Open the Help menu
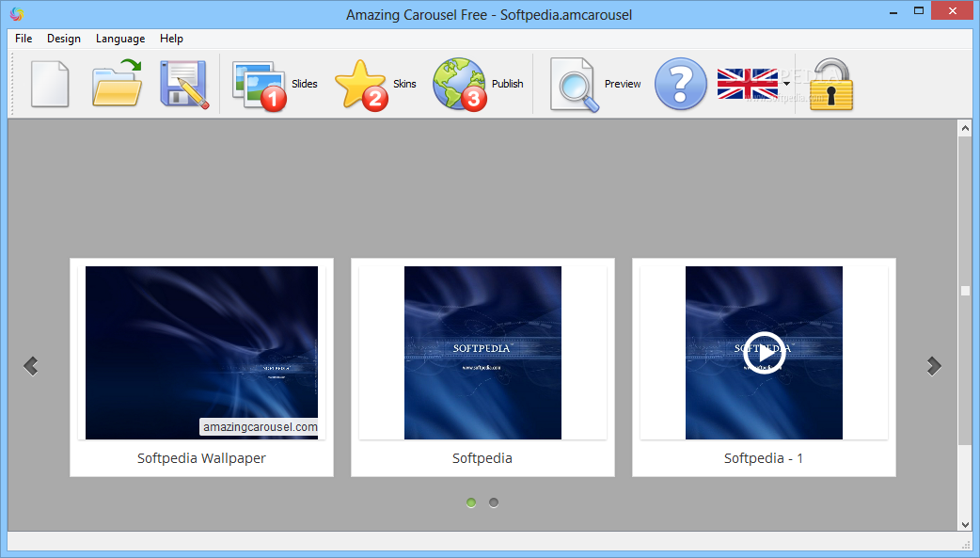The image size is (980, 558). (x=171, y=39)
